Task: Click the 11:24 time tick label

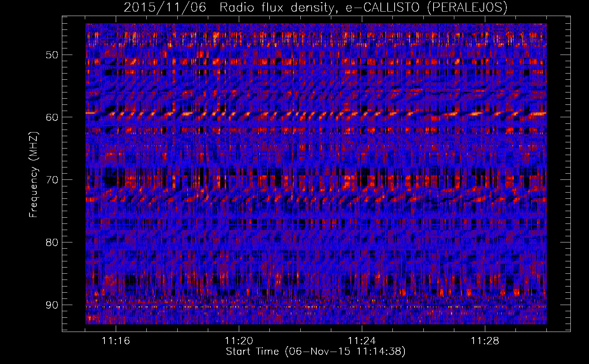Action: 362,341
